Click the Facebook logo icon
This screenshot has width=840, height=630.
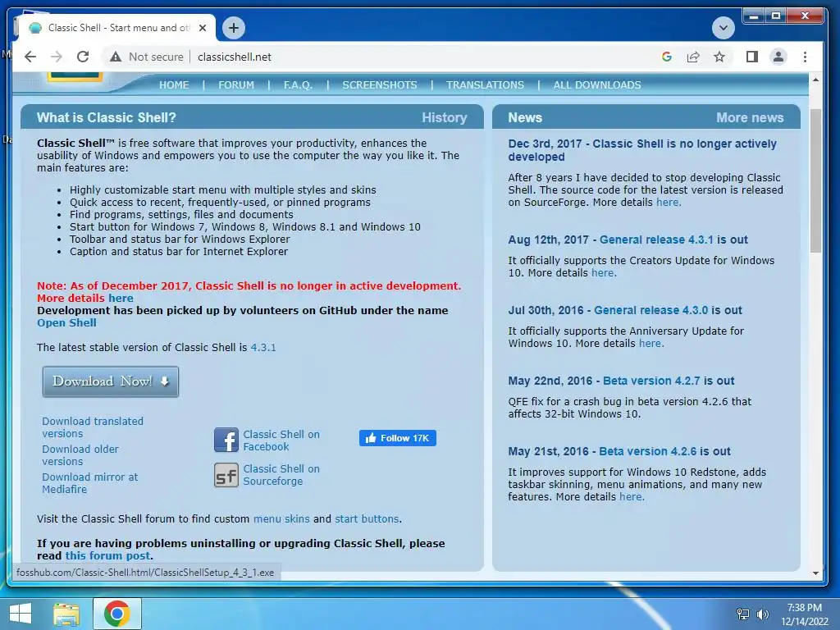pos(226,441)
